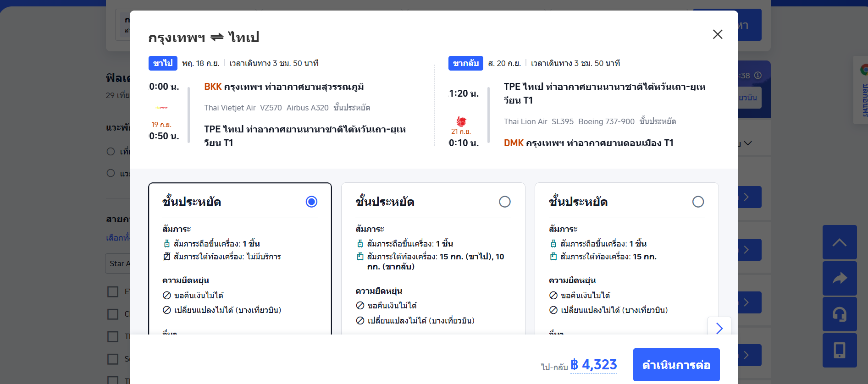
Task: Select the rightmost fare option radio button
Action: click(x=698, y=201)
